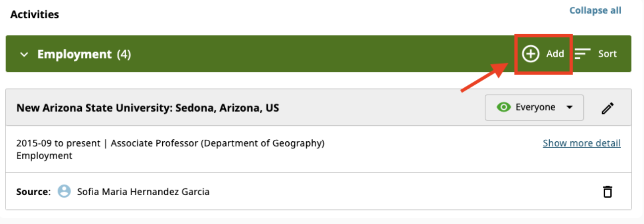
Task: Click the plus circle Add icon
Action: click(531, 54)
